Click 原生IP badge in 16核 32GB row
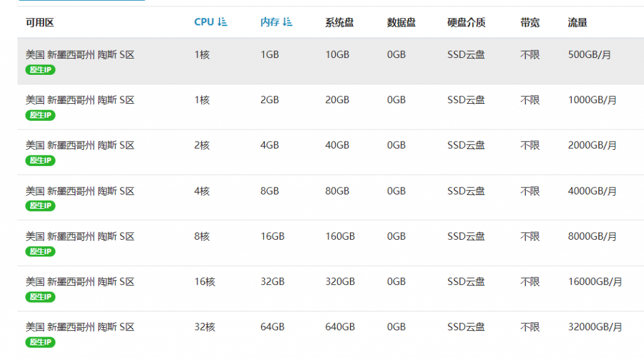Screen dimensions: 644x358 [40, 297]
